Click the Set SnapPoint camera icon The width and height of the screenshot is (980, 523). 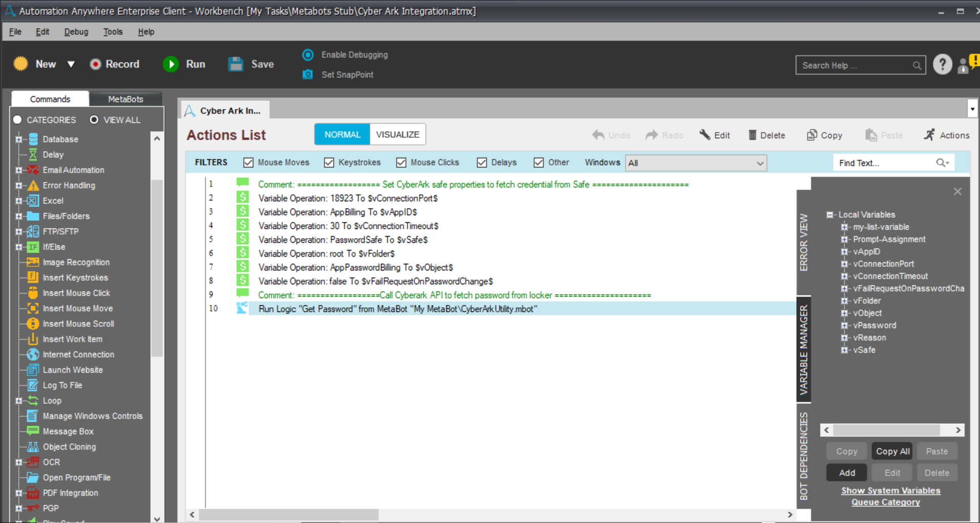coord(308,74)
